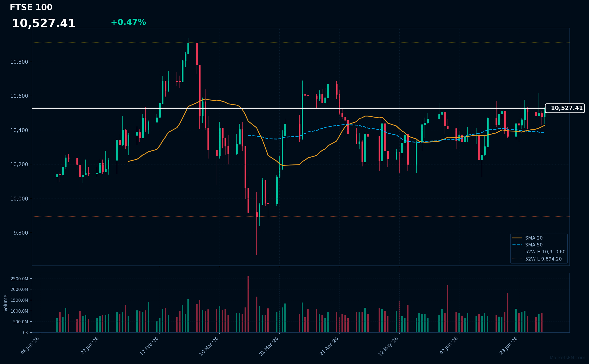Click the 10,400 price axis label
589x364 pixels.
point(19,130)
